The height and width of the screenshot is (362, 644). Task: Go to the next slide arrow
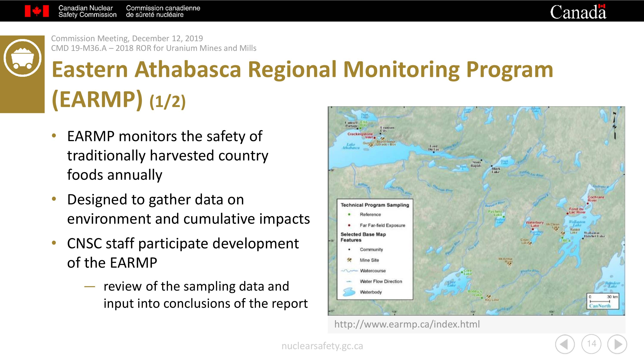(617, 344)
